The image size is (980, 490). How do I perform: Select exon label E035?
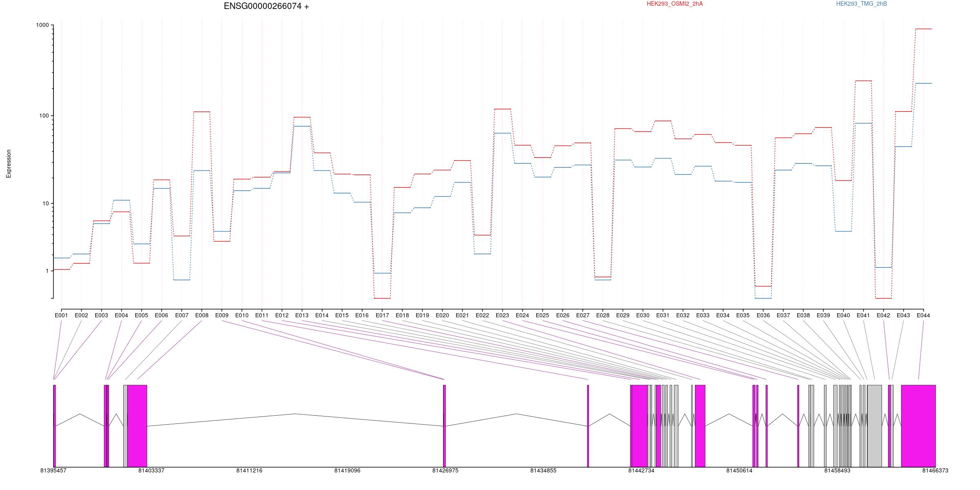(743, 315)
